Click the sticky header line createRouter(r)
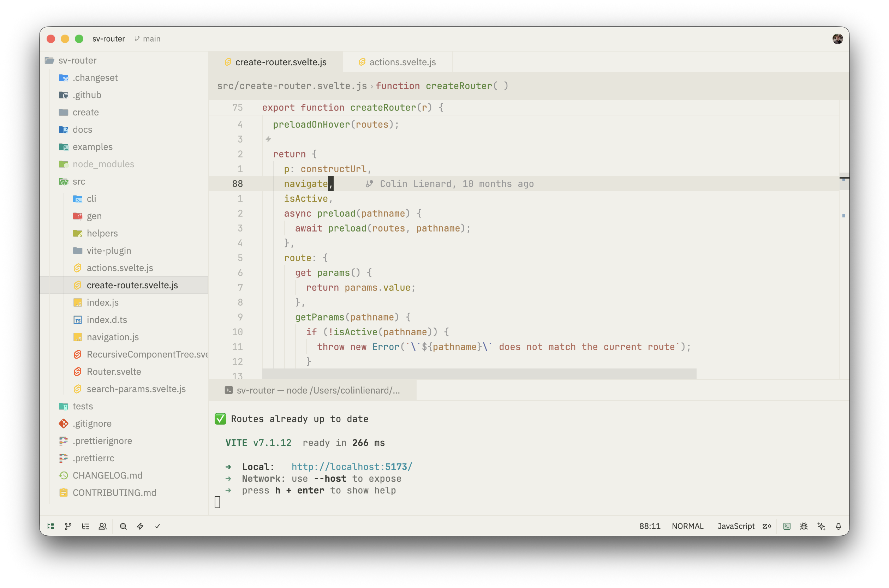The width and height of the screenshot is (889, 588). click(x=523, y=108)
